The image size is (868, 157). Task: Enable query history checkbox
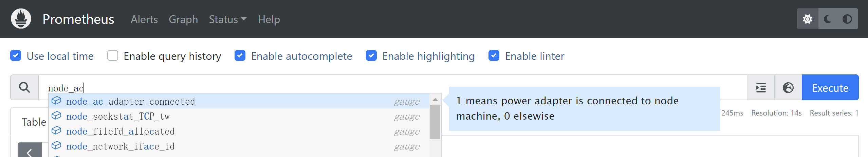113,56
